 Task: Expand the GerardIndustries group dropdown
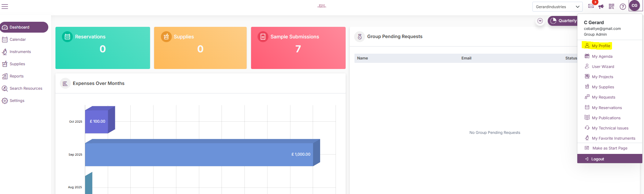pyautogui.click(x=557, y=7)
